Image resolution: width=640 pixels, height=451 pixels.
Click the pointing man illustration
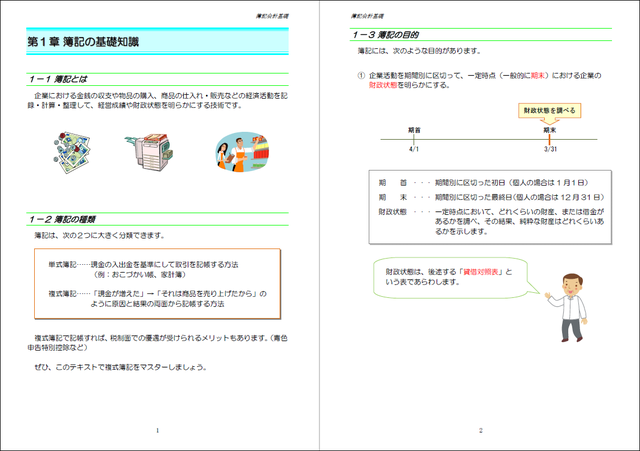click(568, 308)
